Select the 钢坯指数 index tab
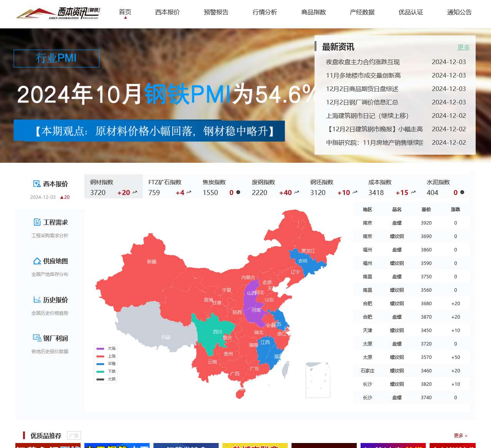This screenshot has height=448, width=491. coord(334,187)
